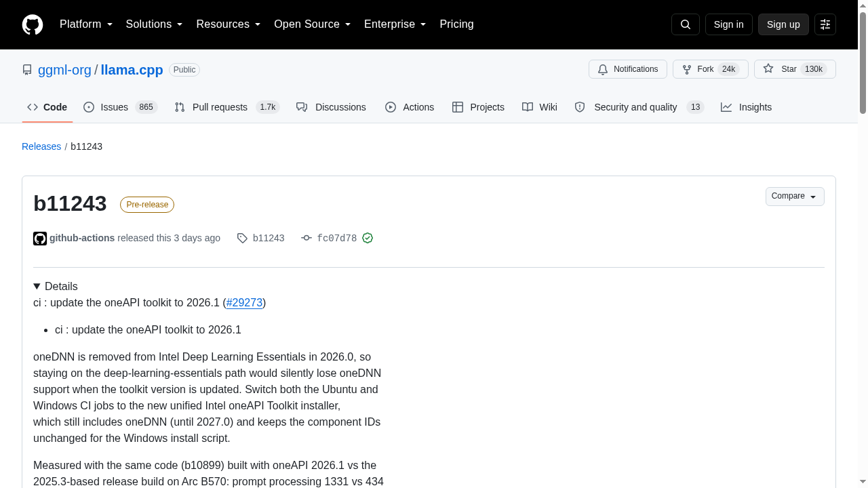Image resolution: width=868 pixels, height=488 pixels.
Task: Open the fc07d78 commit link
Action: [337, 239]
